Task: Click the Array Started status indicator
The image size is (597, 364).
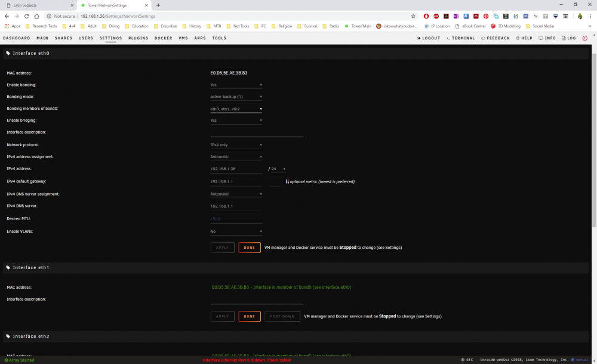Action: [x=20, y=360]
